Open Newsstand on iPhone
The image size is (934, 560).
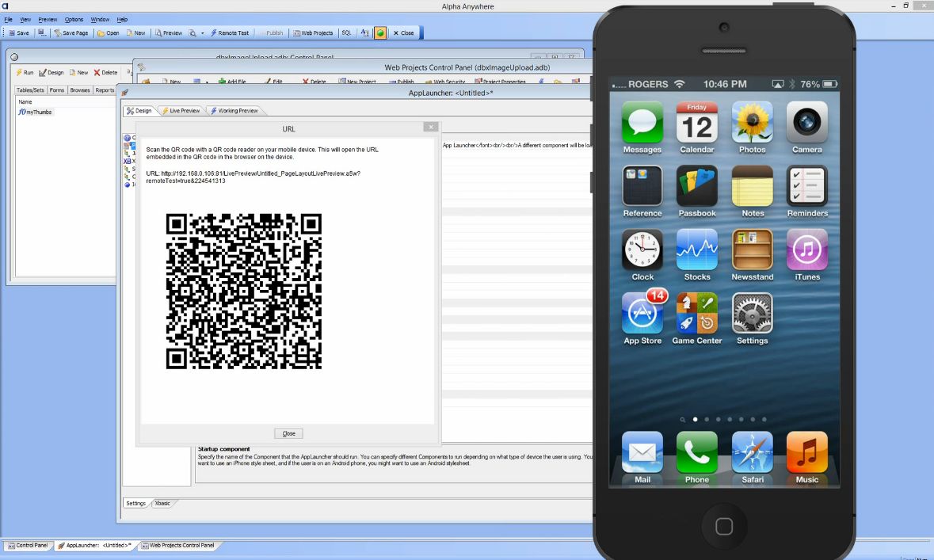coord(753,255)
